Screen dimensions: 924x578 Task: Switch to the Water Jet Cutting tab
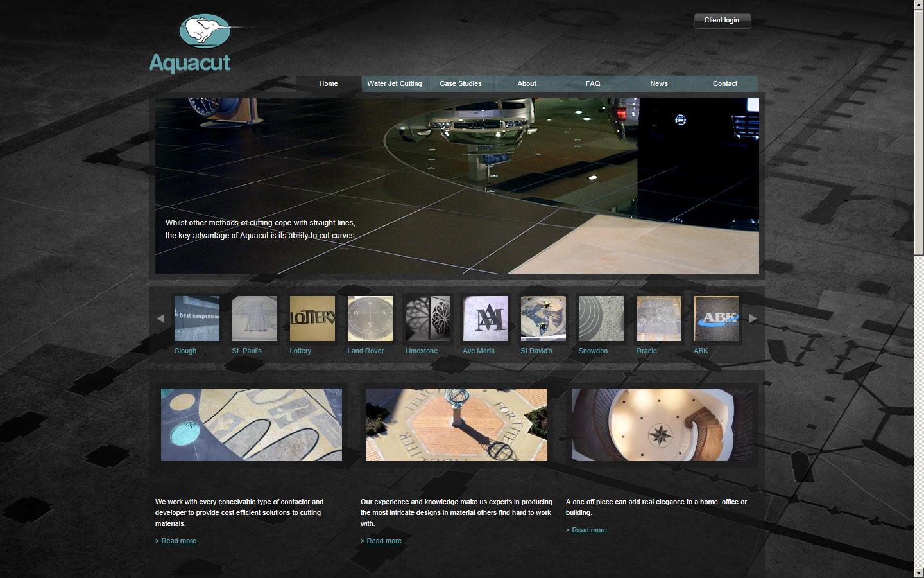(395, 83)
